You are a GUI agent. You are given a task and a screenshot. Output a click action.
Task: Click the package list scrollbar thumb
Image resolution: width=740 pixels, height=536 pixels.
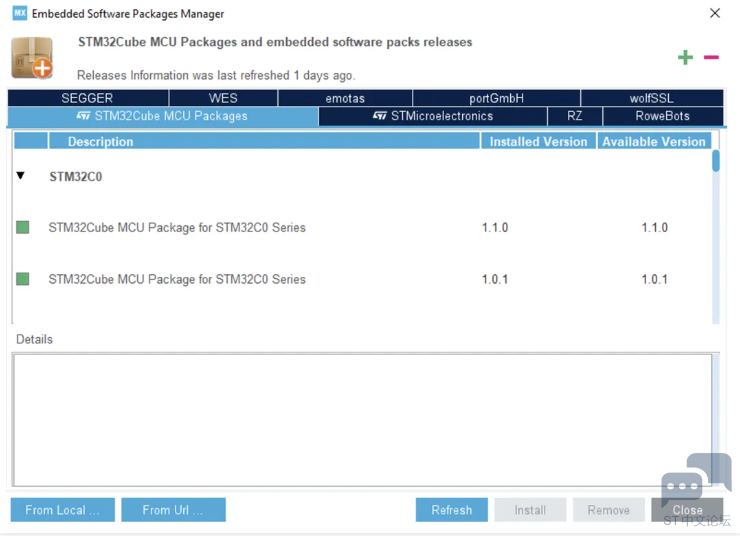pos(716,161)
